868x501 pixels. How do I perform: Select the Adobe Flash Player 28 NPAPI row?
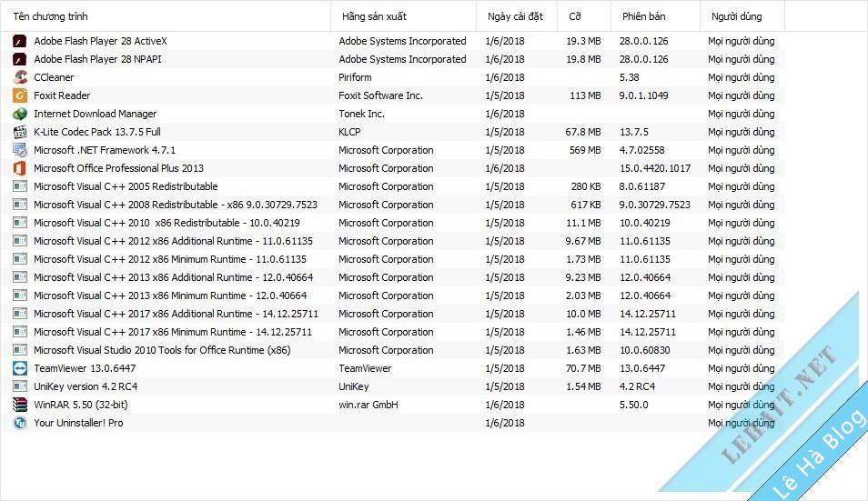click(x=392, y=59)
